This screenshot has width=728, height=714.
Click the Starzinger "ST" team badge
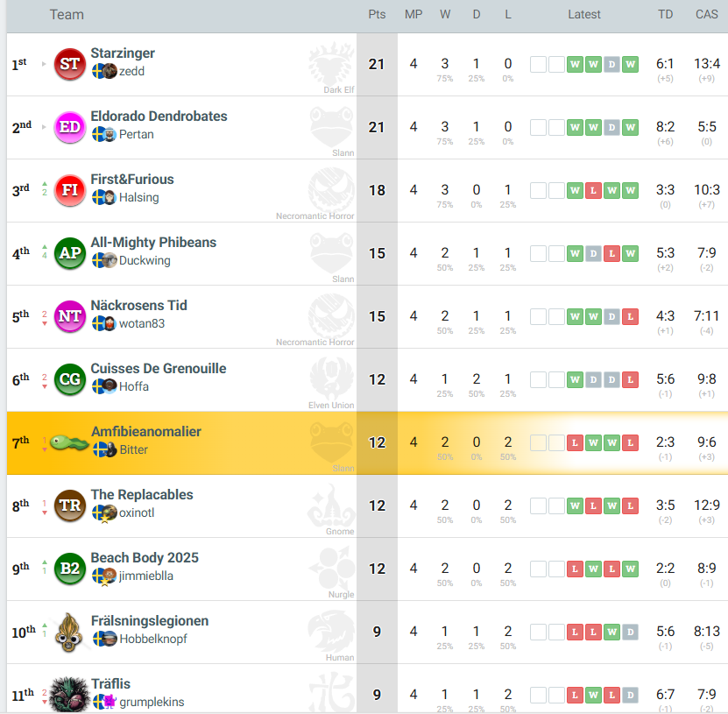pos(70,65)
